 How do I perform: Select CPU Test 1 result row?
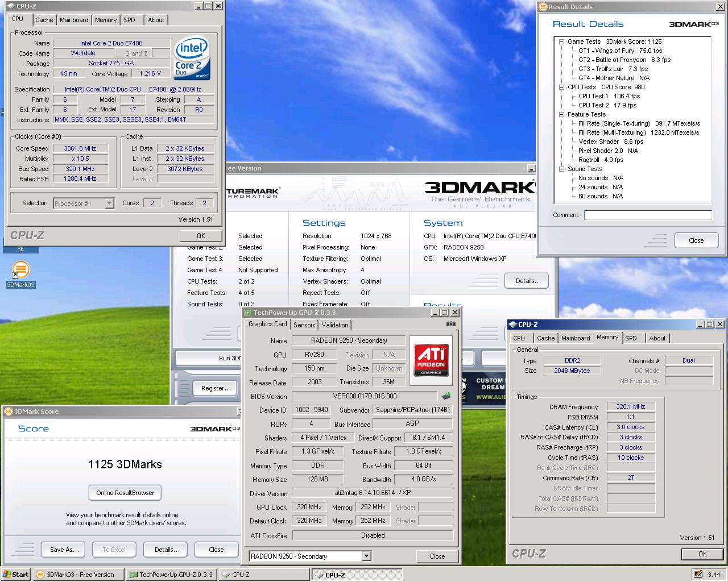(x=609, y=96)
